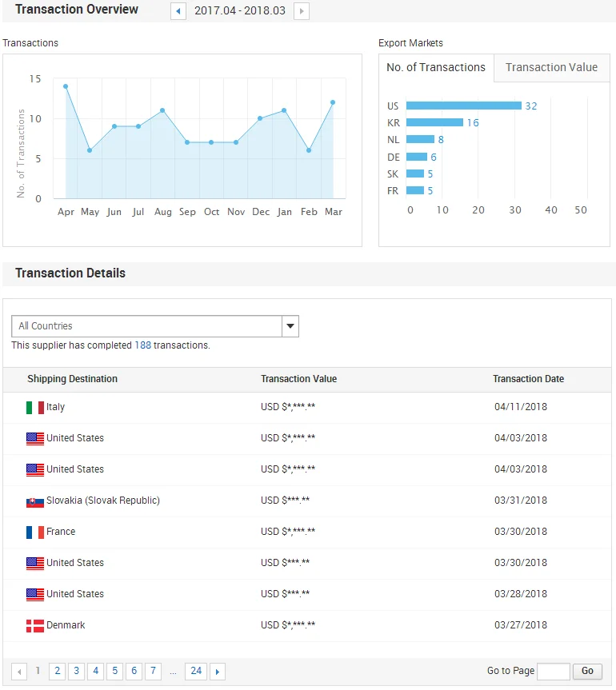This screenshot has height=690, width=616.
Task: Select No. of Transactions tab
Action: click(x=436, y=68)
